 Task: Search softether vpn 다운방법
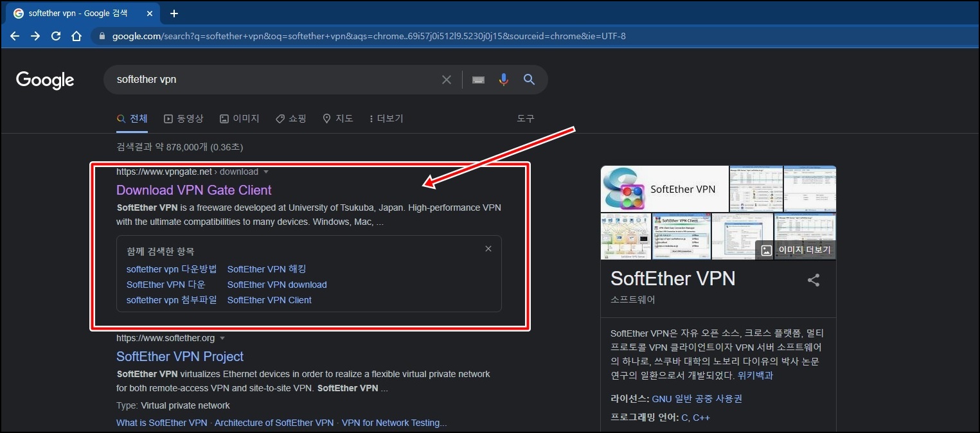point(172,269)
